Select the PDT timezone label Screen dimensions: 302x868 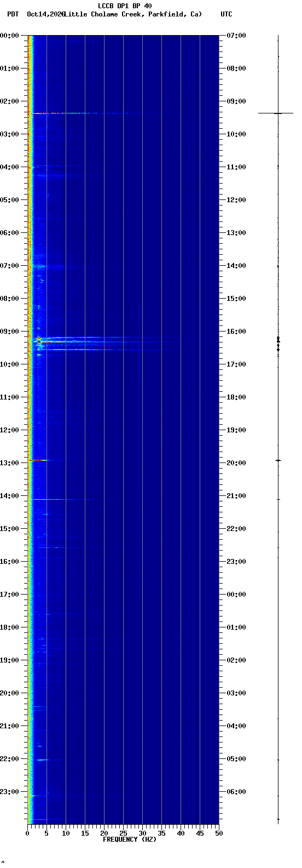(13, 14)
